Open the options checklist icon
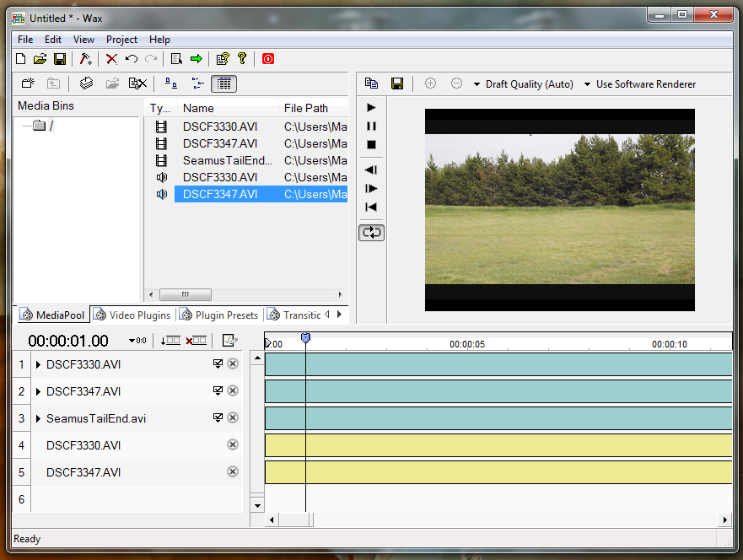Screen dimensions: 743x560 coord(223,59)
